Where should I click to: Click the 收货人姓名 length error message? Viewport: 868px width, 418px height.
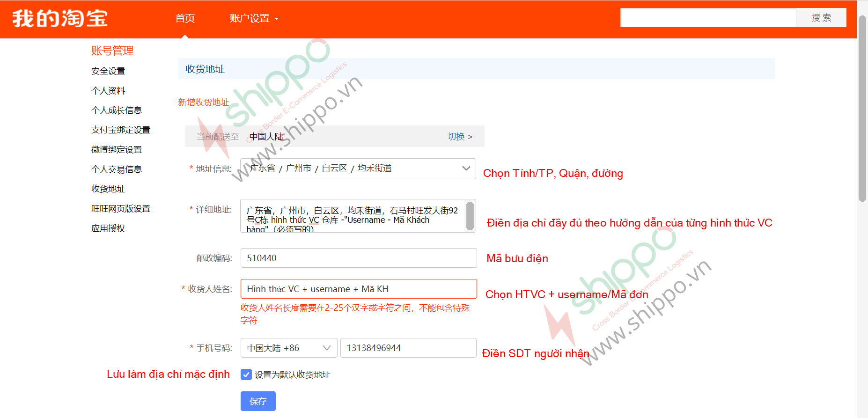coord(355,314)
